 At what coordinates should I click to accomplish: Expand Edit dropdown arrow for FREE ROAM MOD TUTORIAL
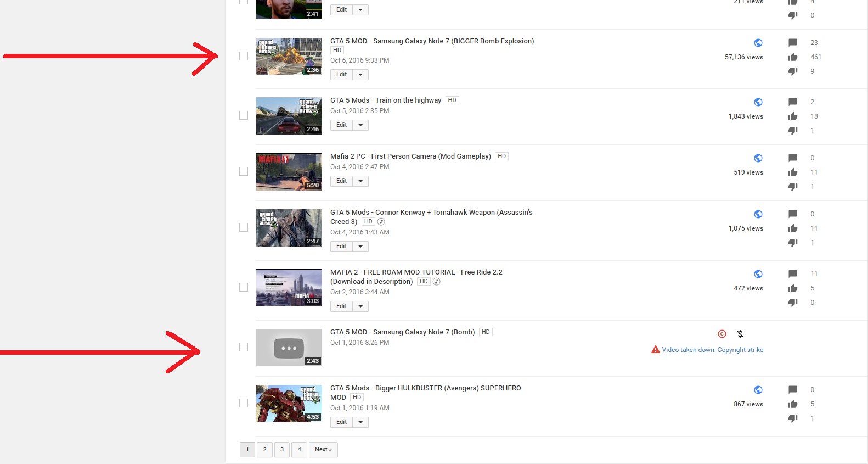click(360, 306)
